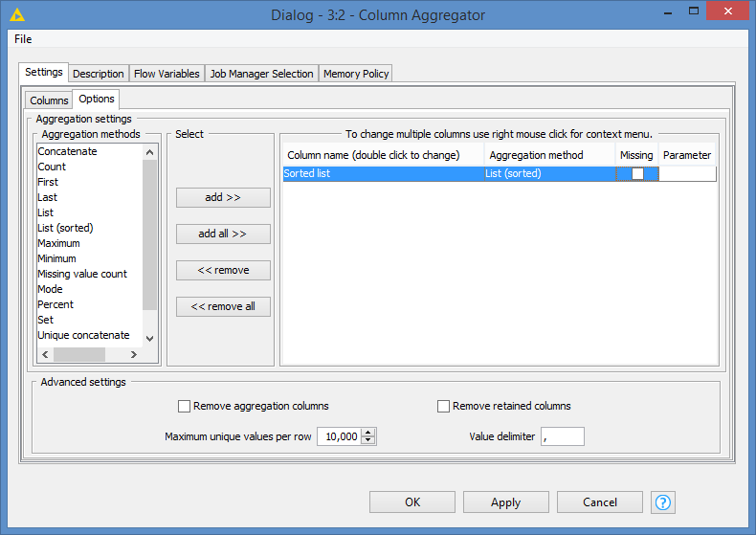The image size is (756, 535).
Task: Click the KNIME logo in title bar
Action: [16, 14]
